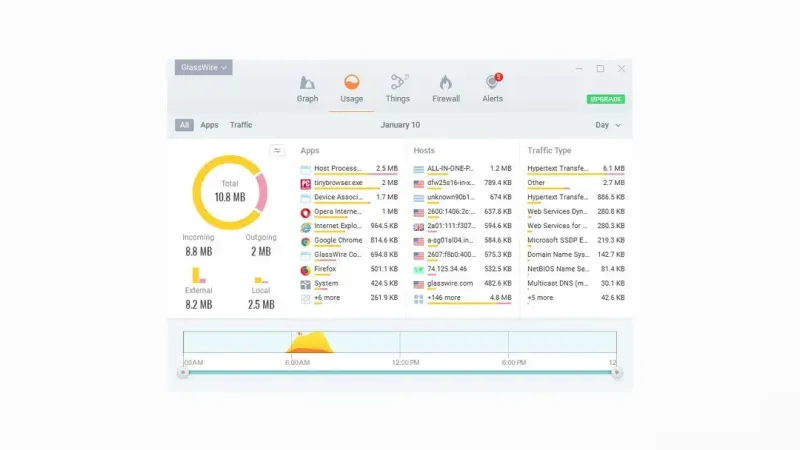Click the green Upgrade button
Screen dimensions: 800x450
tap(606, 99)
